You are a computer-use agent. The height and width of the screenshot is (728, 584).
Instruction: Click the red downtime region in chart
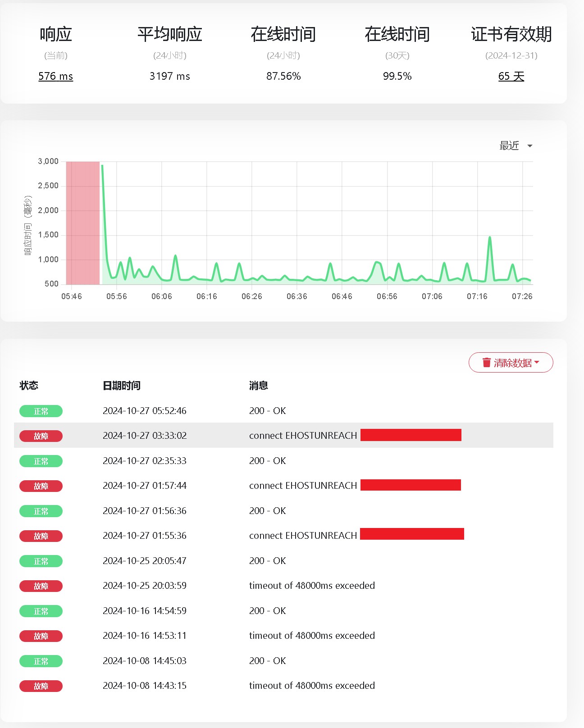(83, 223)
